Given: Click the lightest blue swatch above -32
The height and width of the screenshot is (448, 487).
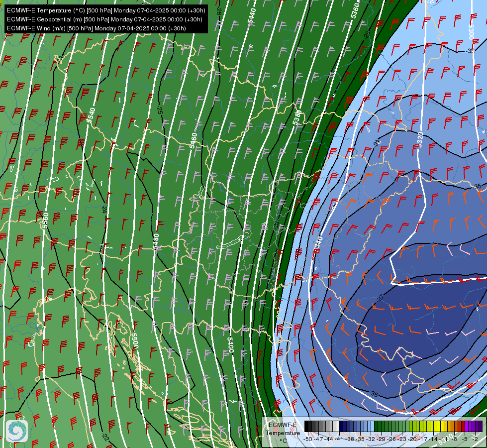Looking at the screenshot, I should coord(373,426).
